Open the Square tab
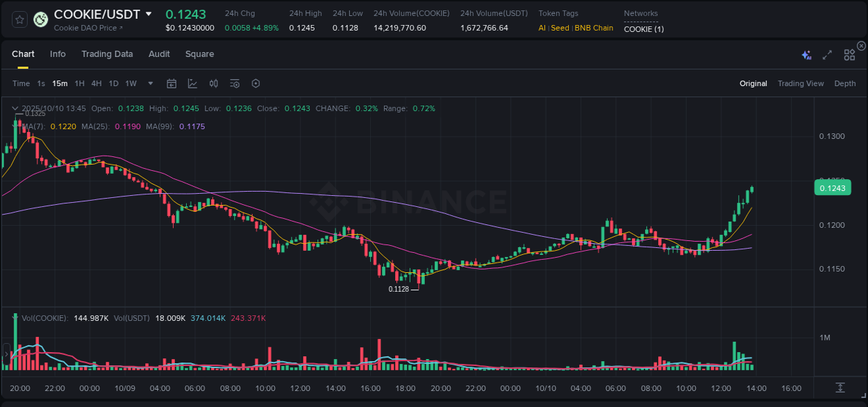The width and height of the screenshot is (868, 407). click(x=199, y=54)
